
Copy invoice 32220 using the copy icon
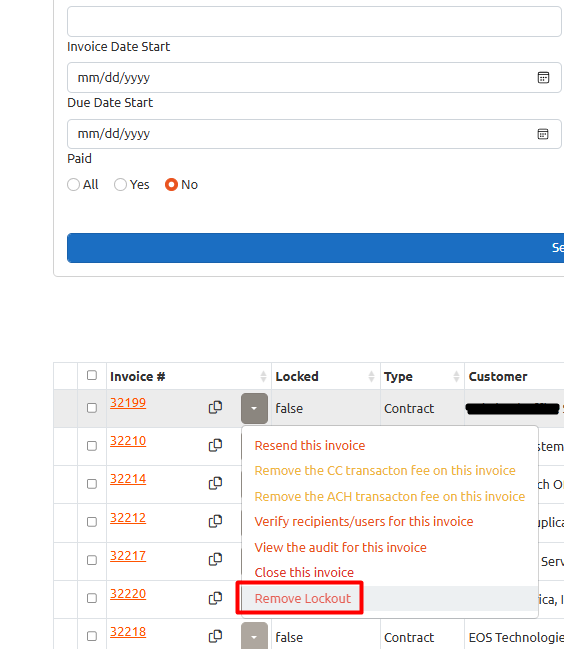(x=215, y=598)
